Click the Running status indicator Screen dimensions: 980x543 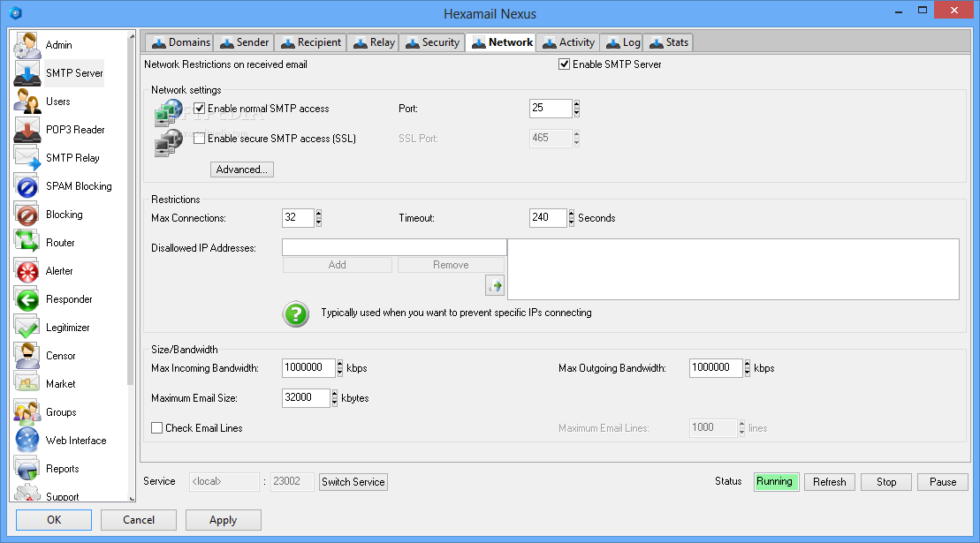776,482
